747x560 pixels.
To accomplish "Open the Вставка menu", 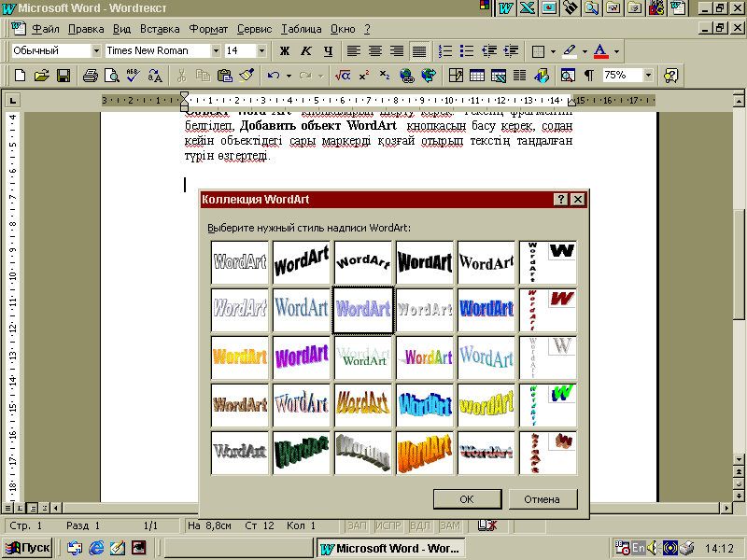I will pos(160,29).
